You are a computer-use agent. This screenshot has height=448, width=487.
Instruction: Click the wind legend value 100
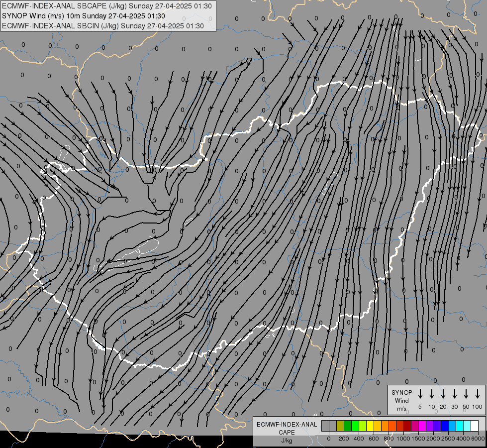(478, 407)
